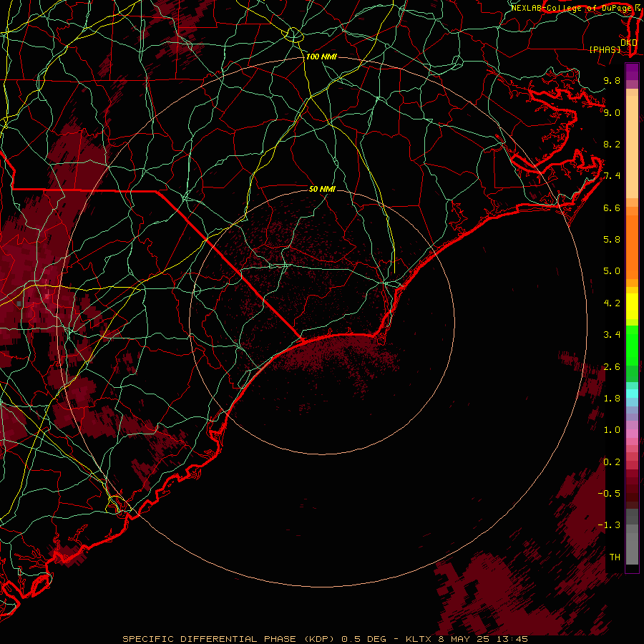Click the -0.5 value on color scale
This screenshot has height=644, width=644.
[609, 493]
